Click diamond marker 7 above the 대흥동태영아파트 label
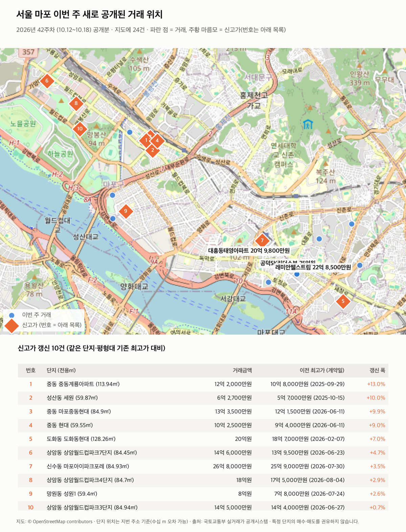 tap(262, 240)
